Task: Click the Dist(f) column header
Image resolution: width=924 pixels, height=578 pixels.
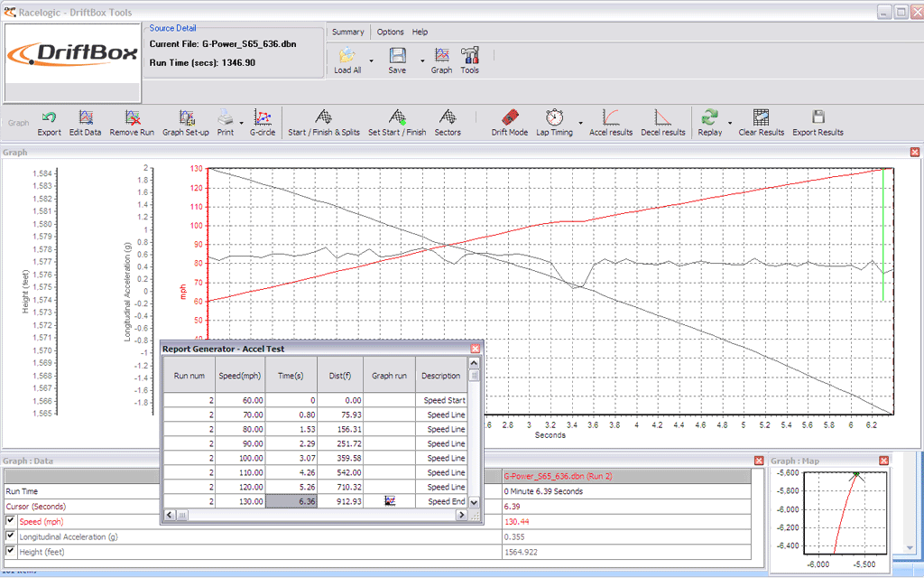Action: tap(340, 375)
